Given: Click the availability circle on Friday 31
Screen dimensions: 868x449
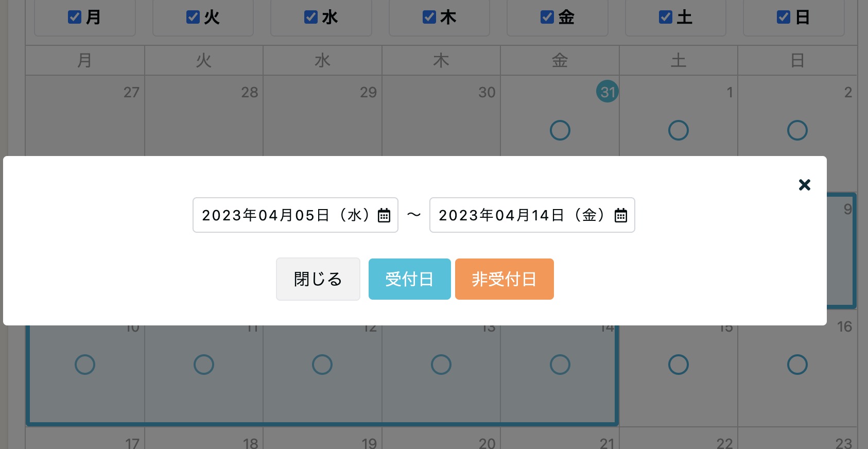Looking at the screenshot, I should (x=560, y=130).
